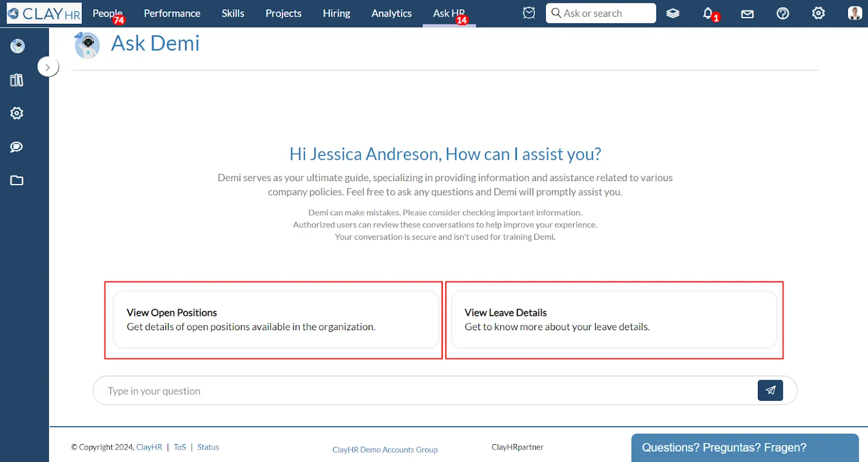The width and height of the screenshot is (868, 462).
Task: Click the ClayHRpartner footer text
Action: (518, 447)
